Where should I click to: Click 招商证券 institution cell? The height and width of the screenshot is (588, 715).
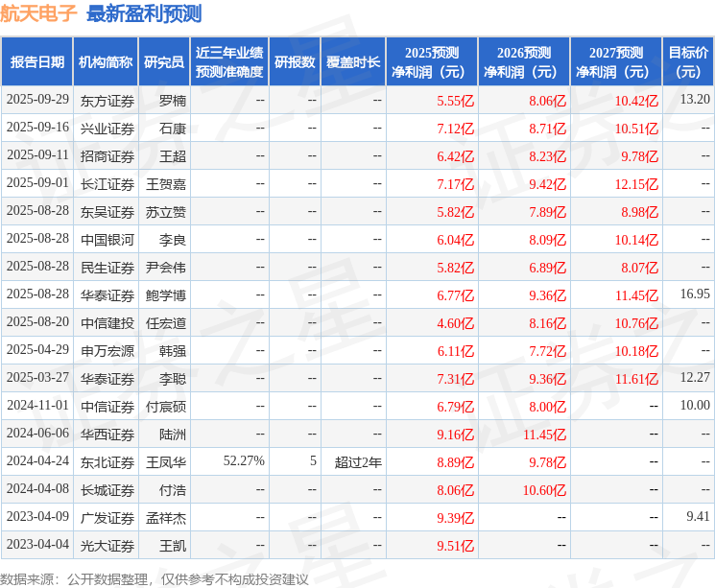coord(107,156)
